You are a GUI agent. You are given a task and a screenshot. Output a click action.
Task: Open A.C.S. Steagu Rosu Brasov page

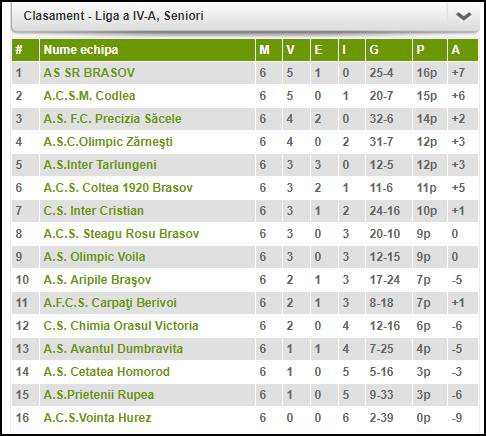tap(121, 234)
